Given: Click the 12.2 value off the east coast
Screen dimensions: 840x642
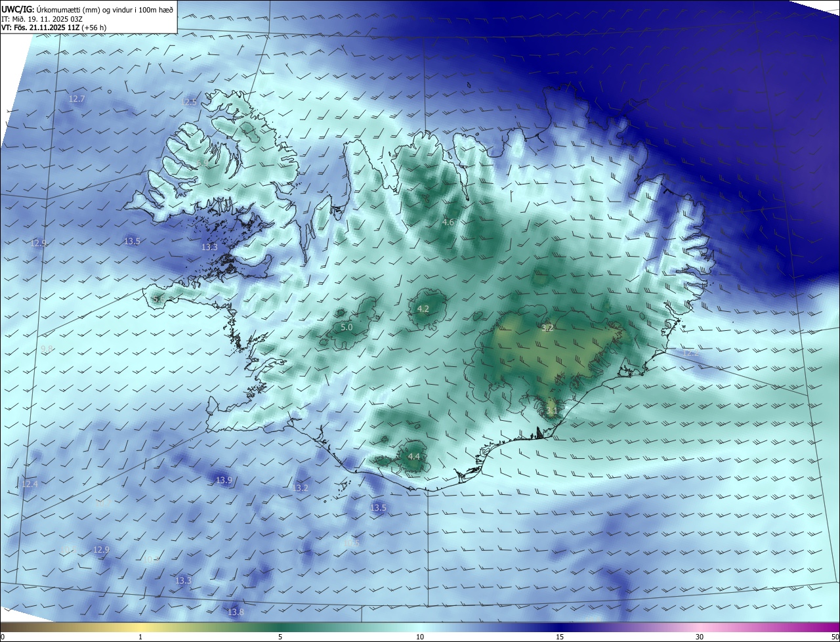Looking at the screenshot, I should [x=691, y=353].
